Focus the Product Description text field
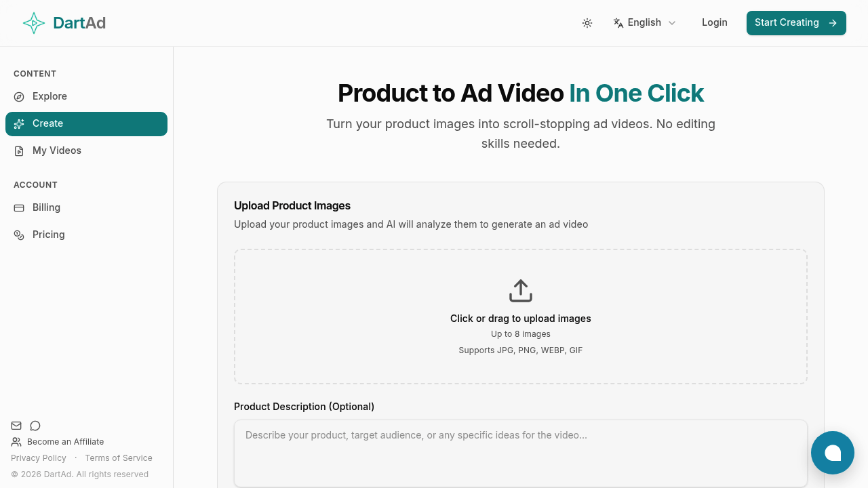 pyautogui.click(x=521, y=453)
